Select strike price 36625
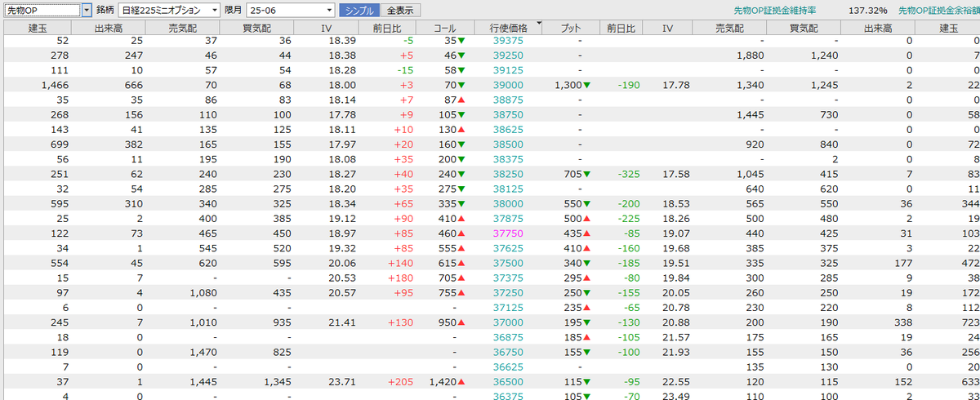This screenshot has height=400, width=980. coord(509,367)
